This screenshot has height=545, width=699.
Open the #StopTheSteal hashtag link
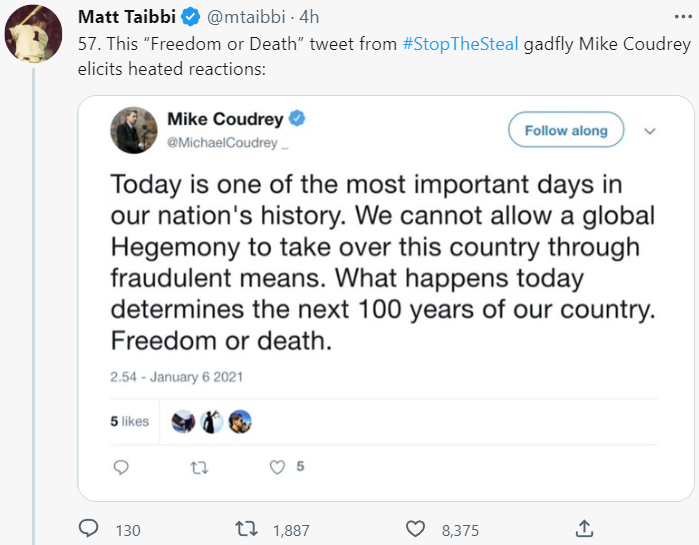pyautogui.click(x=461, y=46)
